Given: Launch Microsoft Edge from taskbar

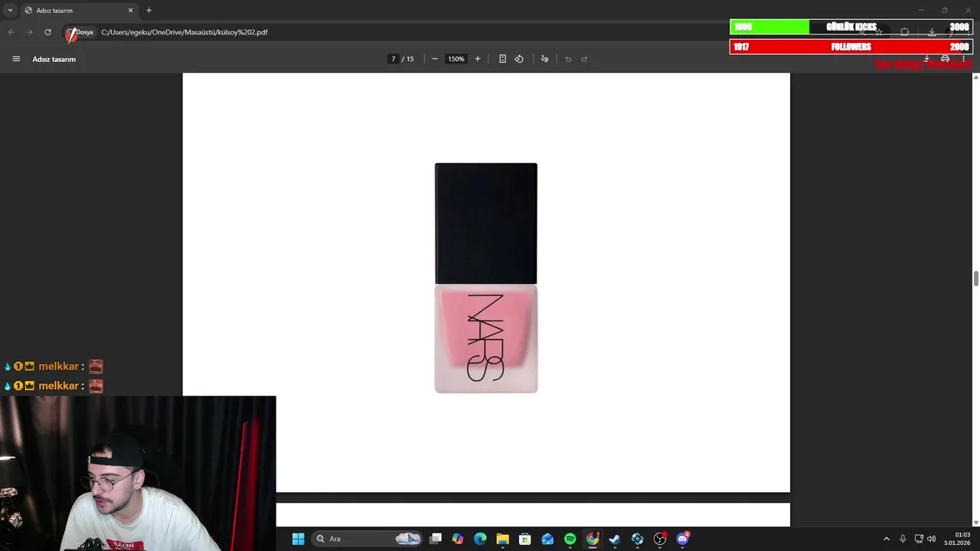Looking at the screenshot, I should point(480,539).
